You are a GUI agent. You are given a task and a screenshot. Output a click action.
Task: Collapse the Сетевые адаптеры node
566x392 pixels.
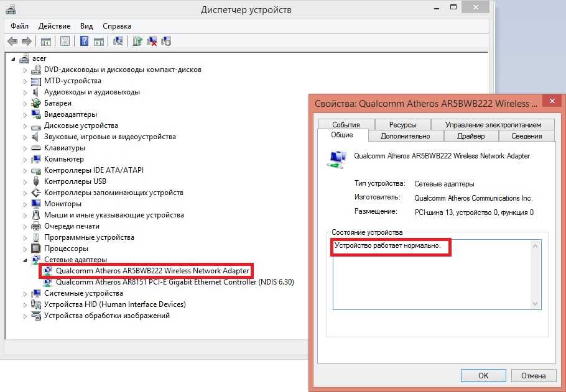pyautogui.click(x=25, y=260)
